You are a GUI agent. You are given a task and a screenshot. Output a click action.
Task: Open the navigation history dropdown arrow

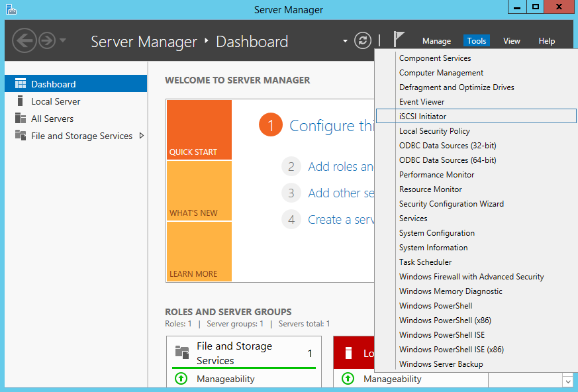(63, 40)
